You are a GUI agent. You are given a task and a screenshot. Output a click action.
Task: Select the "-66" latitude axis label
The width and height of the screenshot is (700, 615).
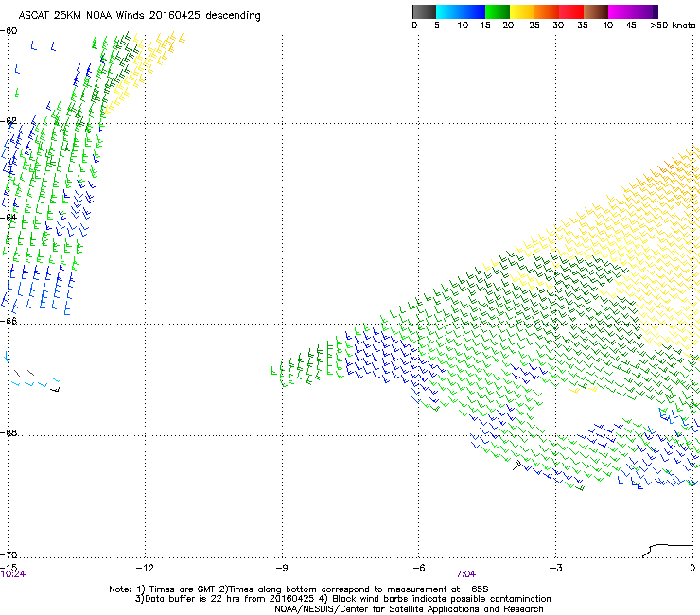(9, 321)
